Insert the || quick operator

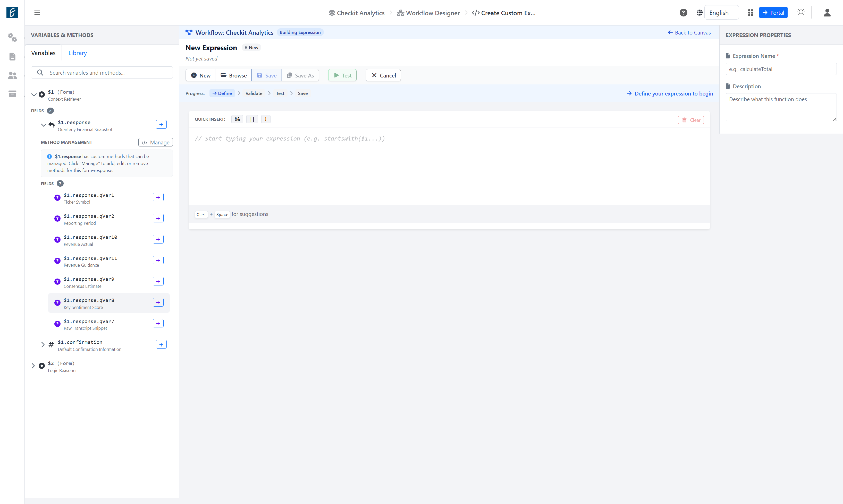(x=252, y=119)
